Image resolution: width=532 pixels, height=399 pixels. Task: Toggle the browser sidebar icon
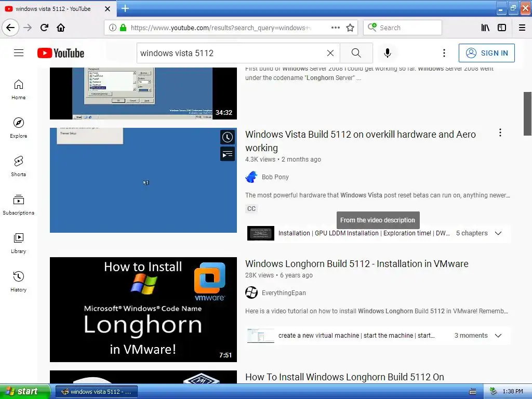[502, 28]
